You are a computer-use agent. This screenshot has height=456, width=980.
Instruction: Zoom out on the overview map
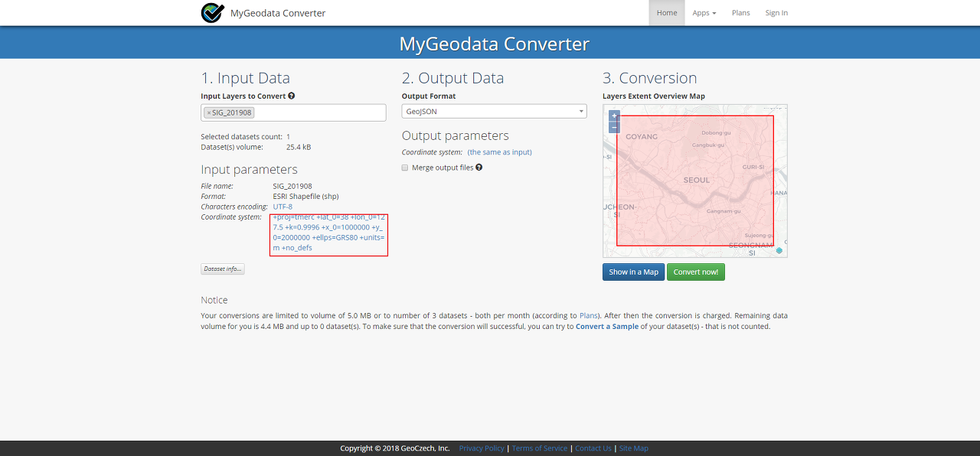pyautogui.click(x=614, y=127)
